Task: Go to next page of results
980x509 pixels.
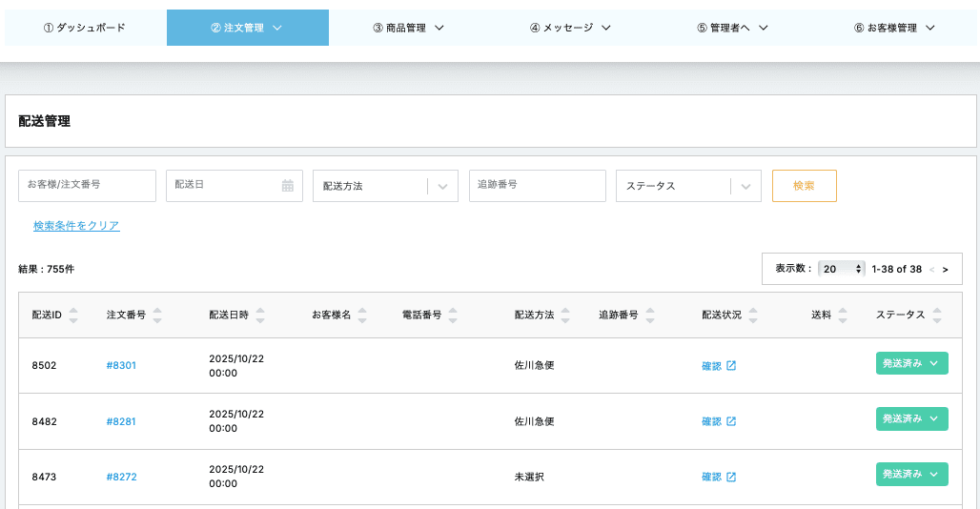Action: [x=945, y=270]
